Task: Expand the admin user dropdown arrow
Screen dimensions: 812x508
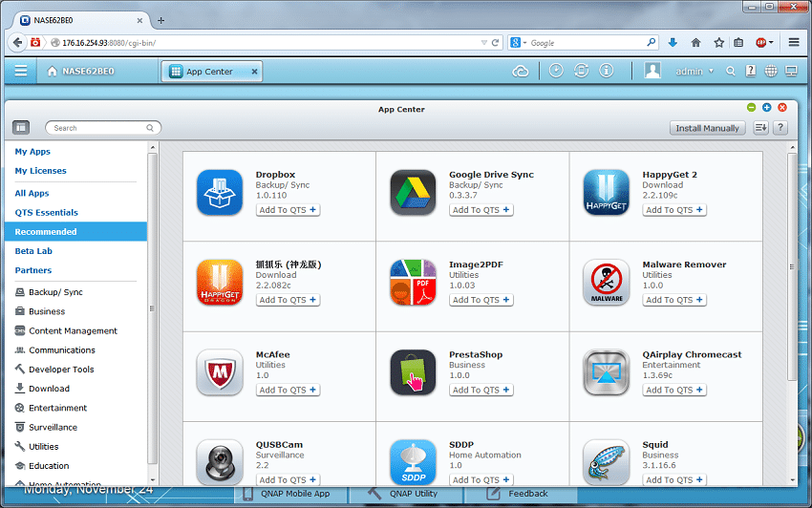Action: tap(711, 72)
